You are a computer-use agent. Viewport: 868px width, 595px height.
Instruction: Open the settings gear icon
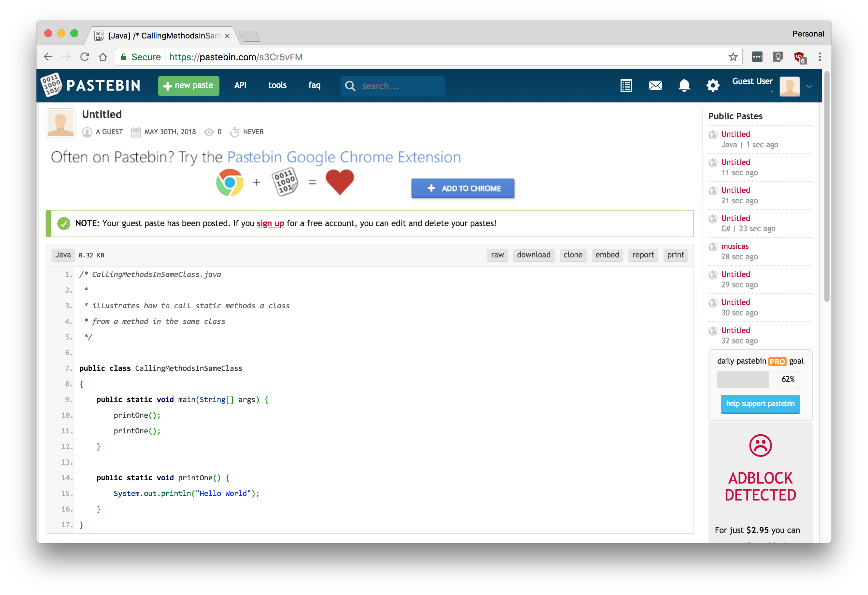pyautogui.click(x=713, y=86)
